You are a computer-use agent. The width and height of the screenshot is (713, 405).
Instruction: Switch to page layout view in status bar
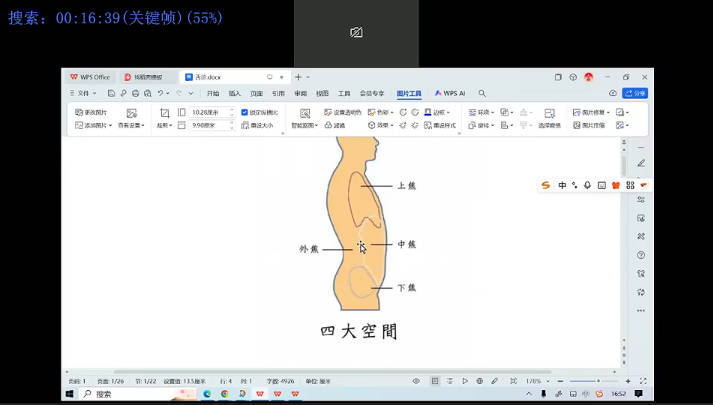(x=435, y=381)
